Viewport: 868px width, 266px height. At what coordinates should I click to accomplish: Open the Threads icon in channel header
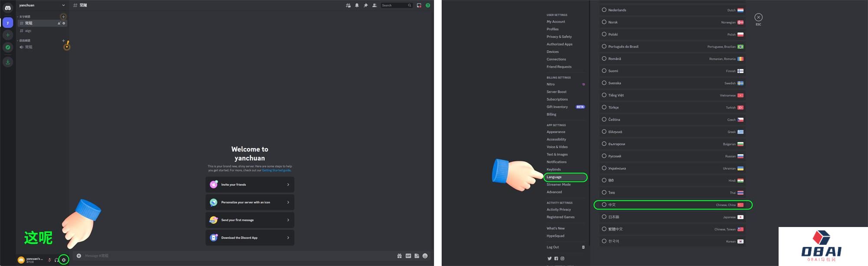[x=348, y=6]
